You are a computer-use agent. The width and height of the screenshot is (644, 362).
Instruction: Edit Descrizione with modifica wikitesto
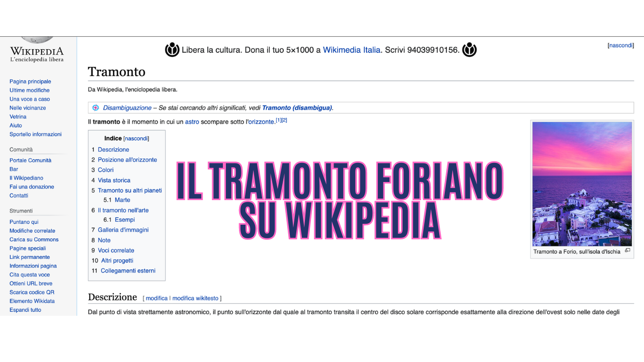[195, 298]
